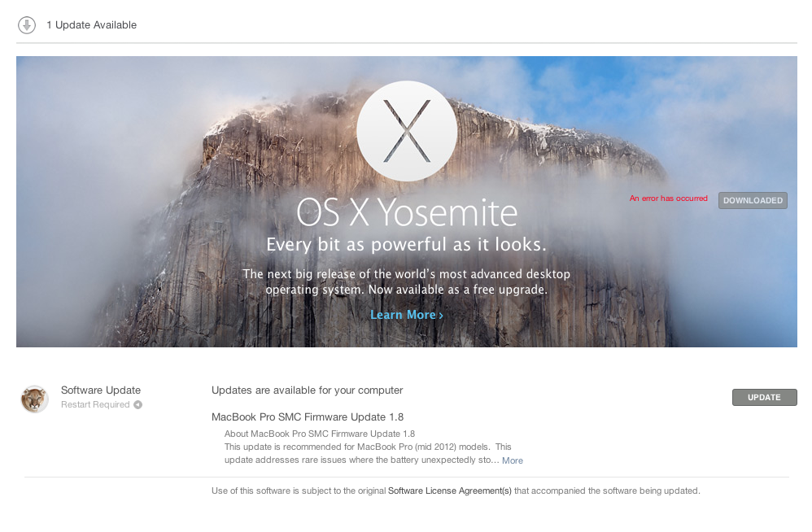Click the 'OS X Yosemite' banner title
Screen dimensions: 812x532
[407, 212]
